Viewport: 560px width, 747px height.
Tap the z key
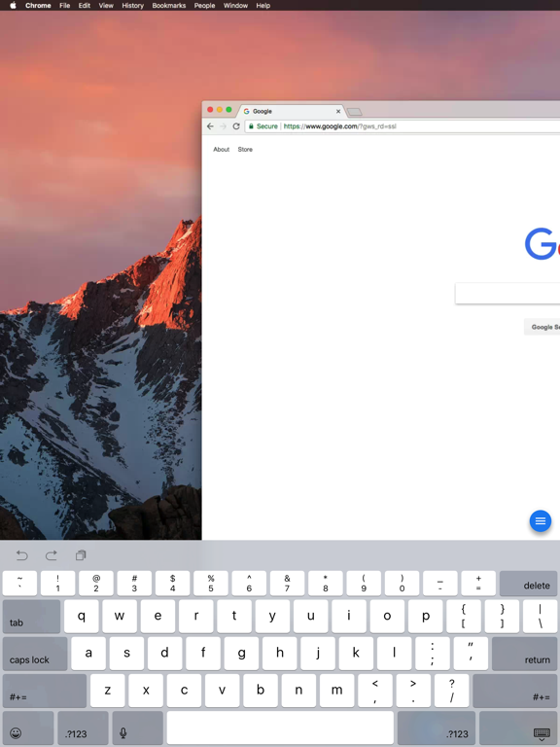tap(108, 691)
